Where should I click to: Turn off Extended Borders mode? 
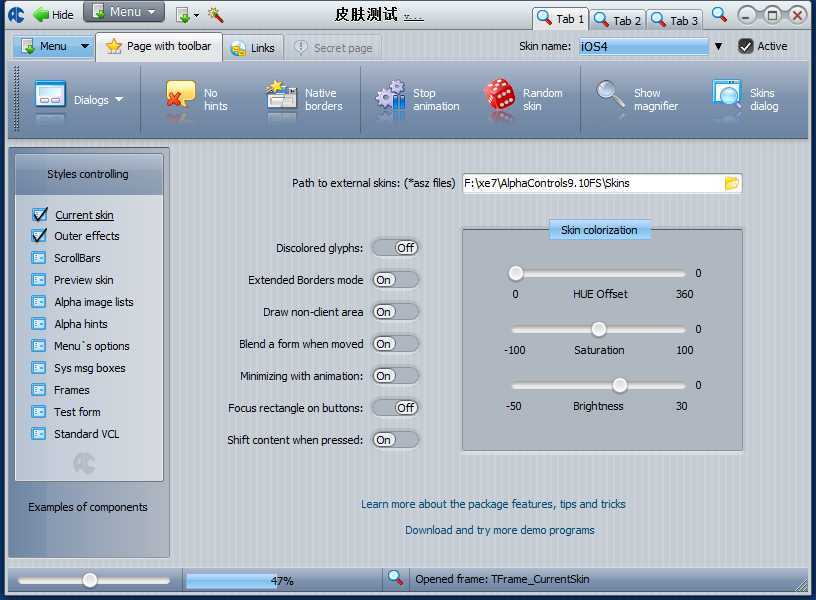pyautogui.click(x=395, y=280)
